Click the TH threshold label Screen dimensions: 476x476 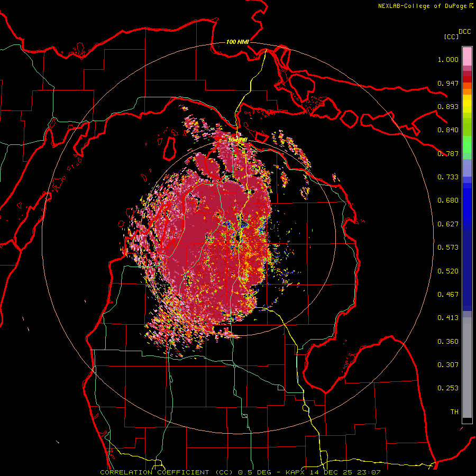coord(454,412)
